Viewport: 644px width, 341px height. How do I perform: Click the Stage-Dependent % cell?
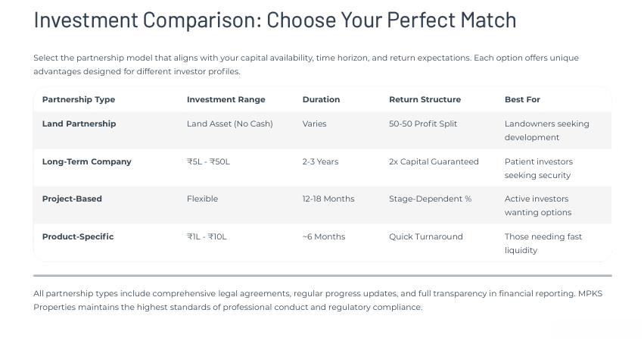click(430, 199)
